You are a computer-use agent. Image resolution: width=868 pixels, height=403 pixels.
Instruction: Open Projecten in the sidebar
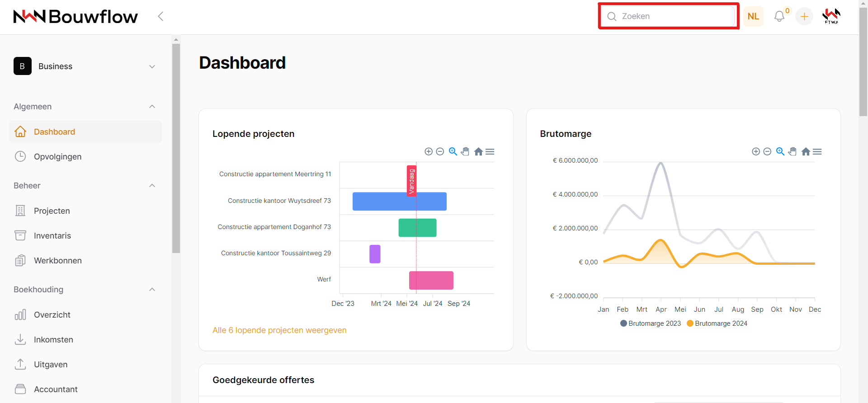pos(52,211)
